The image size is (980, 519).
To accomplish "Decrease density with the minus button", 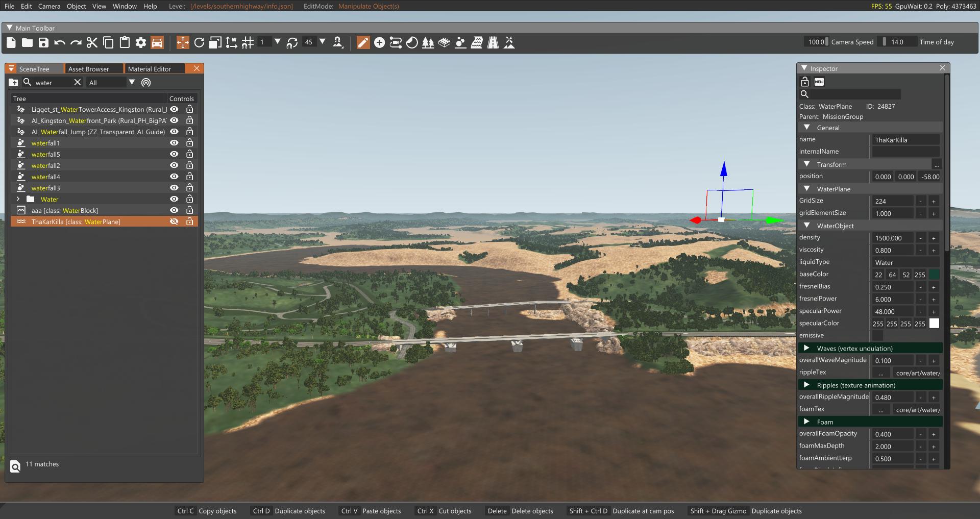I will (920, 238).
